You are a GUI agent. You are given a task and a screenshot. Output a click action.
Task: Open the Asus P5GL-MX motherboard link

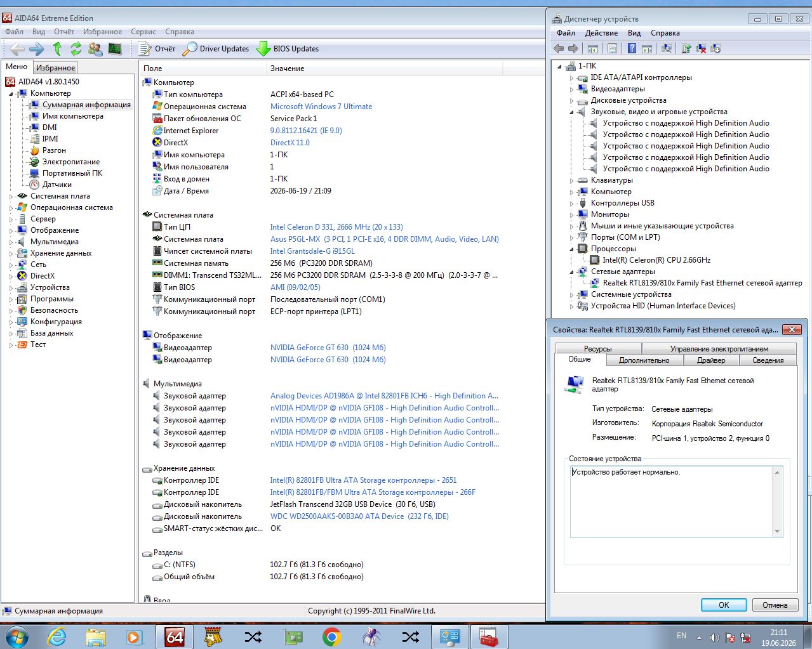385,239
